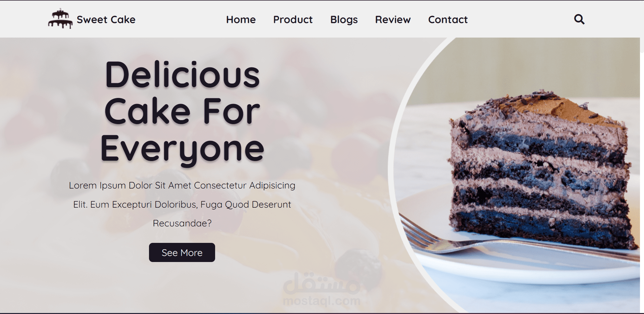Go to the Home page
The height and width of the screenshot is (314, 644).
point(241,19)
